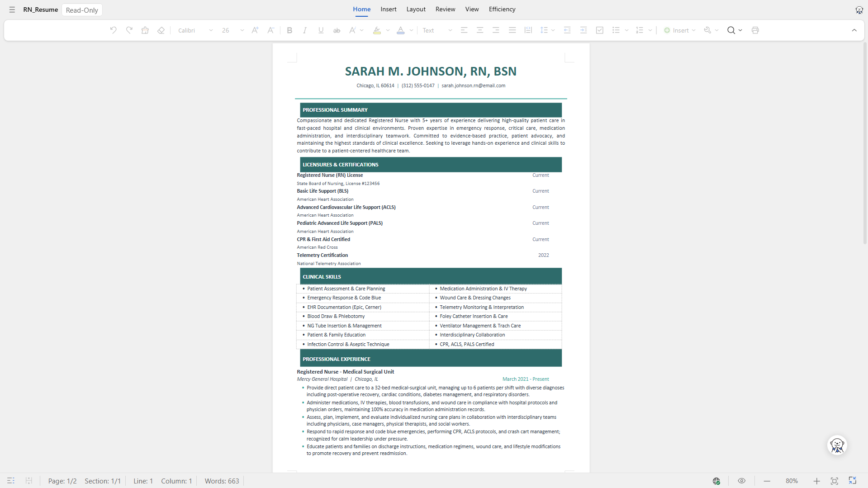Open the wrench tools icon
The image size is (868, 488).
coord(707,30)
